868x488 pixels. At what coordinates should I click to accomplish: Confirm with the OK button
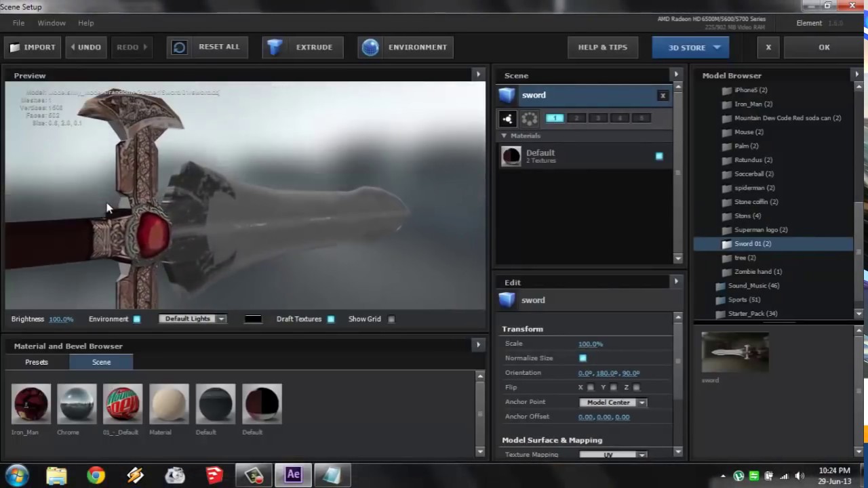(x=824, y=47)
